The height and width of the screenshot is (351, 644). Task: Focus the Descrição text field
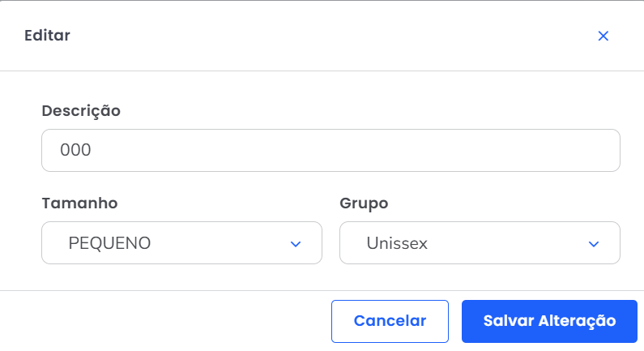(331, 151)
